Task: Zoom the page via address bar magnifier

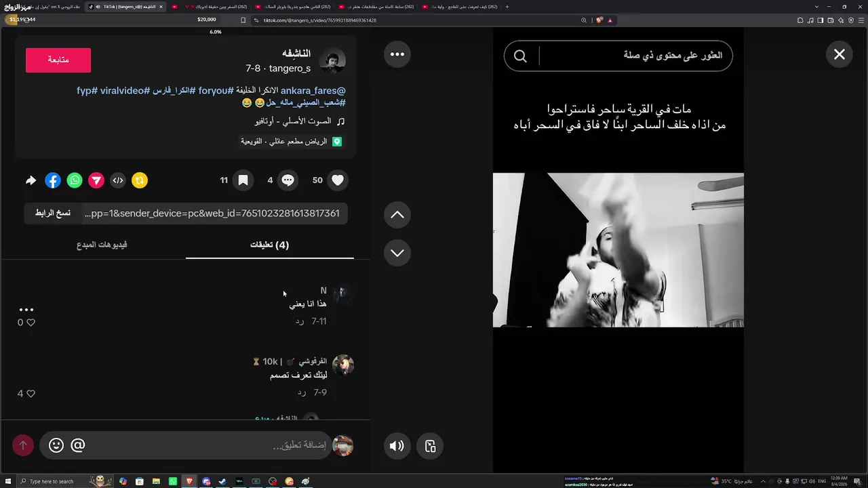Action: pyautogui.click(x=584, y=20)
